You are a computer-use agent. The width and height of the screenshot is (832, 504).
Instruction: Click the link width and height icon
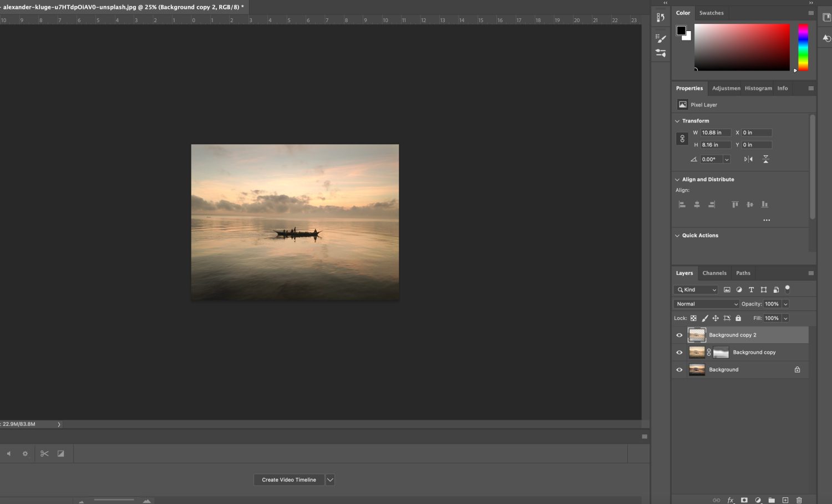point(682,139)
